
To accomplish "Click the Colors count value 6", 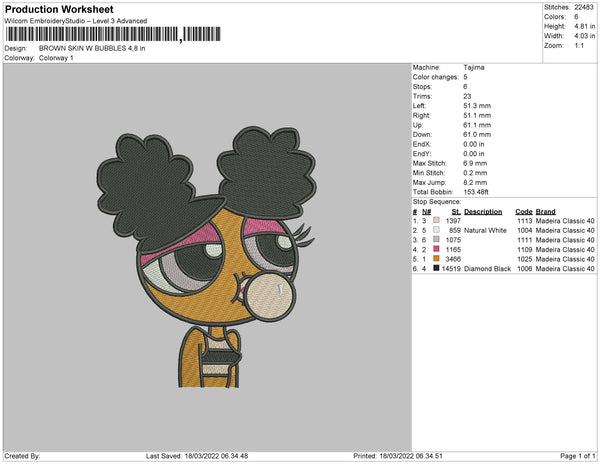I will 576,17.
